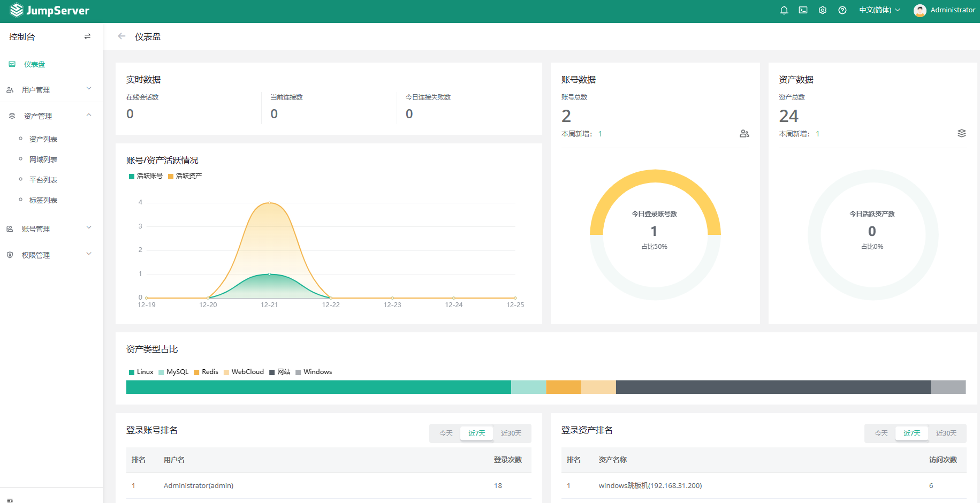Screen dimensions: 980x503
Task: Click the dark 网站 segment of the bar
Action: [x=773, y=387]
